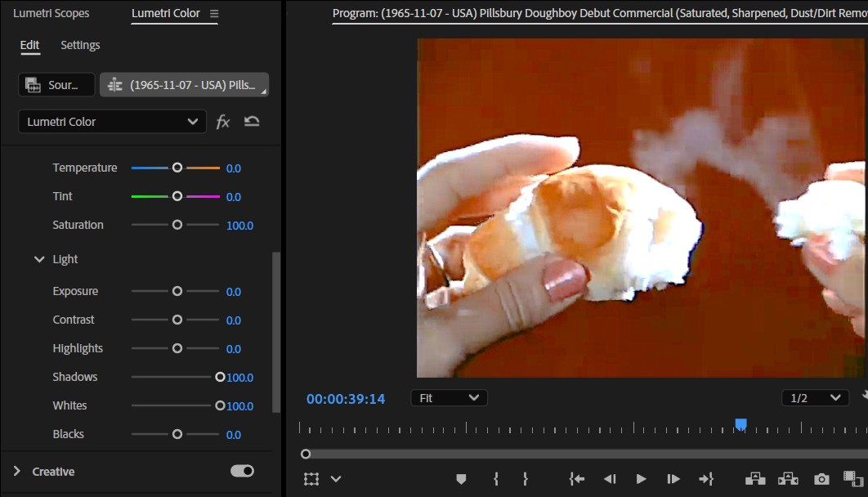Click the zoom scroll bar handle under the ruler
Image resolution: width=868 pixels, height=497 pixels.
click(306, 454)
